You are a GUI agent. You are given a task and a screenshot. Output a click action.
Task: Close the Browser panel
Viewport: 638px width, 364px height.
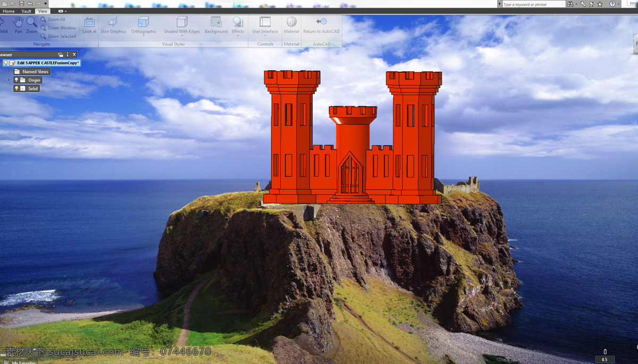pyautogui.click(x=74, y=55)
